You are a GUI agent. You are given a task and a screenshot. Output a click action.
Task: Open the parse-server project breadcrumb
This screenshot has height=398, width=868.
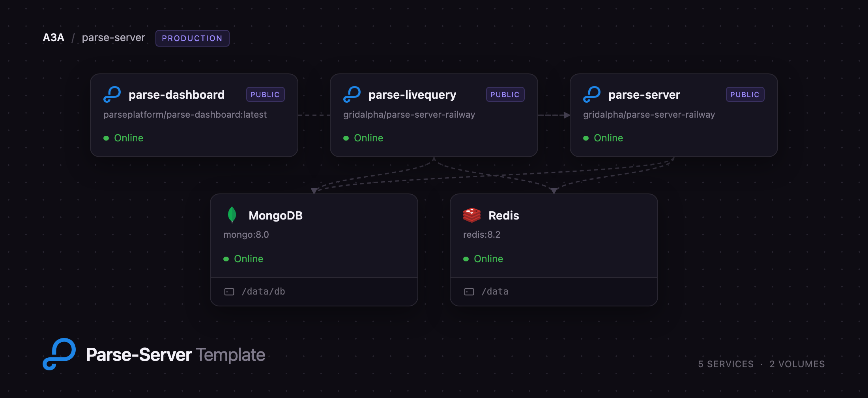click(x=114, y=38)
